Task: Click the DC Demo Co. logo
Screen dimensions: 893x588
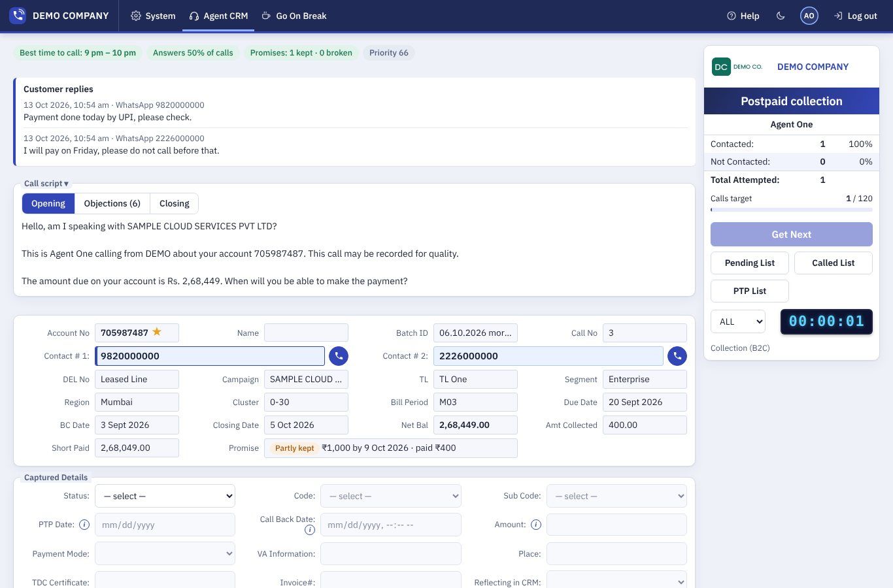Action: pyautogui.click(x=737, y=67)
